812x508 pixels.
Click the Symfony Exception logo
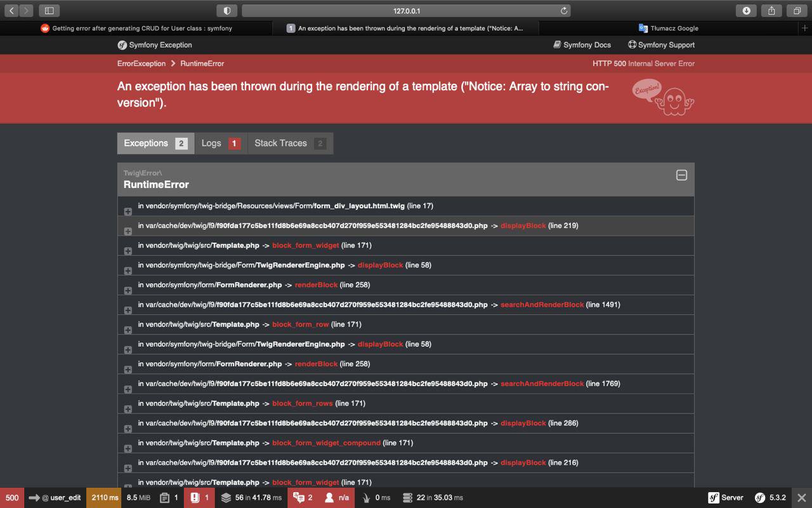(155, 44)
